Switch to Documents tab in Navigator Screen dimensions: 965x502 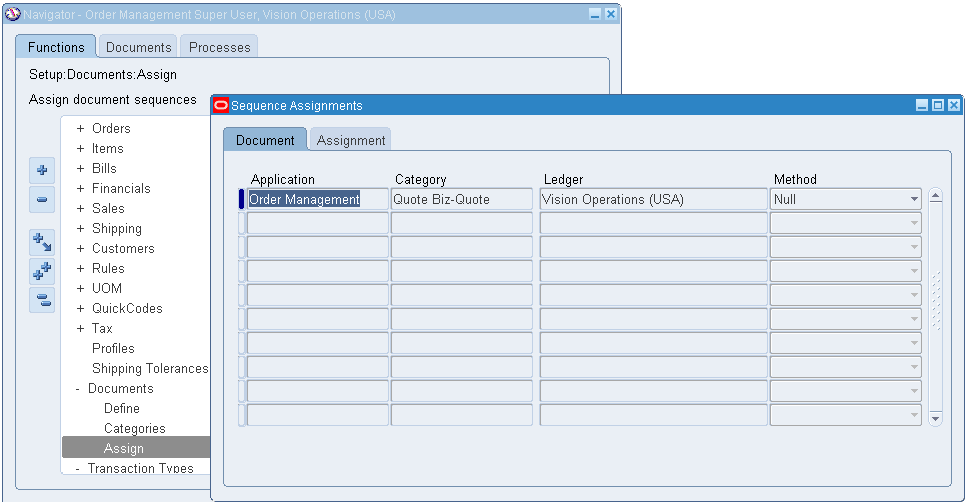(x=138, y=47)
